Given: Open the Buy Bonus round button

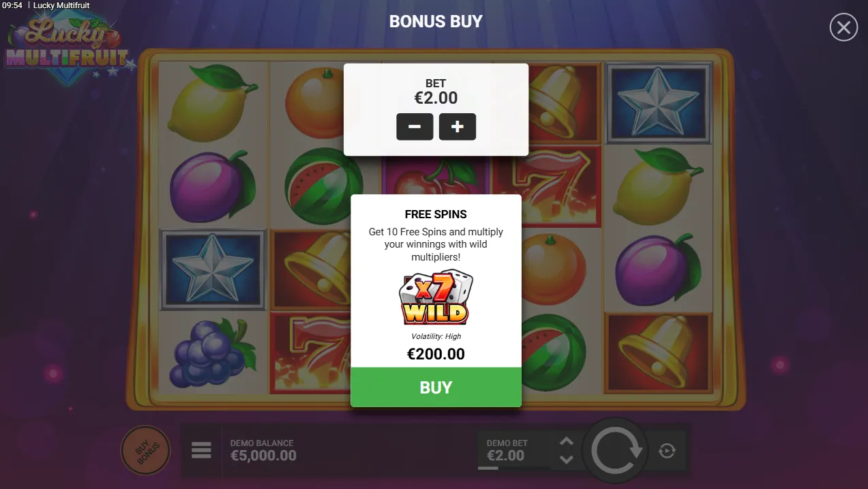Looking at the screenshot, I should 145,449.
